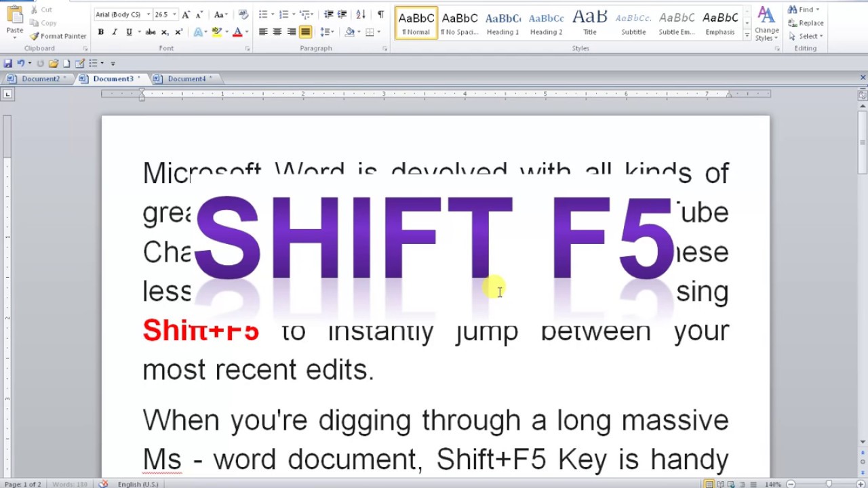Open the Change Styles menu
Viewport: 868px width, 488px height.
pos(766,24)
